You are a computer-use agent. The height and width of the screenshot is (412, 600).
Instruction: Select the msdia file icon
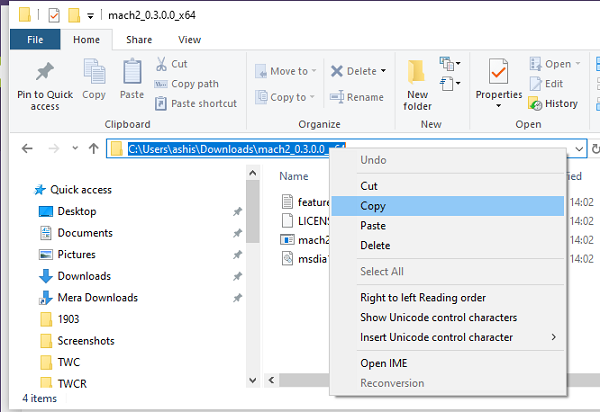[x=287, y=259]
